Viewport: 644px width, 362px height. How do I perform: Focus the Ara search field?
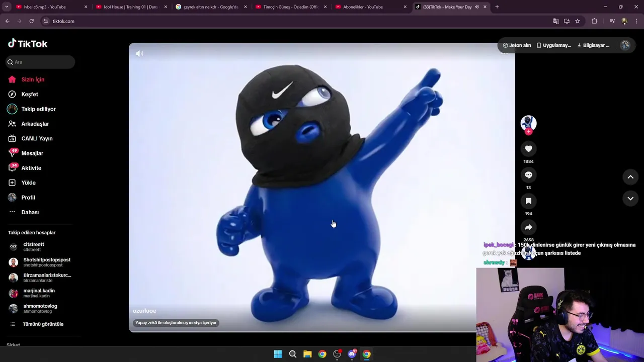pos(40,62)
